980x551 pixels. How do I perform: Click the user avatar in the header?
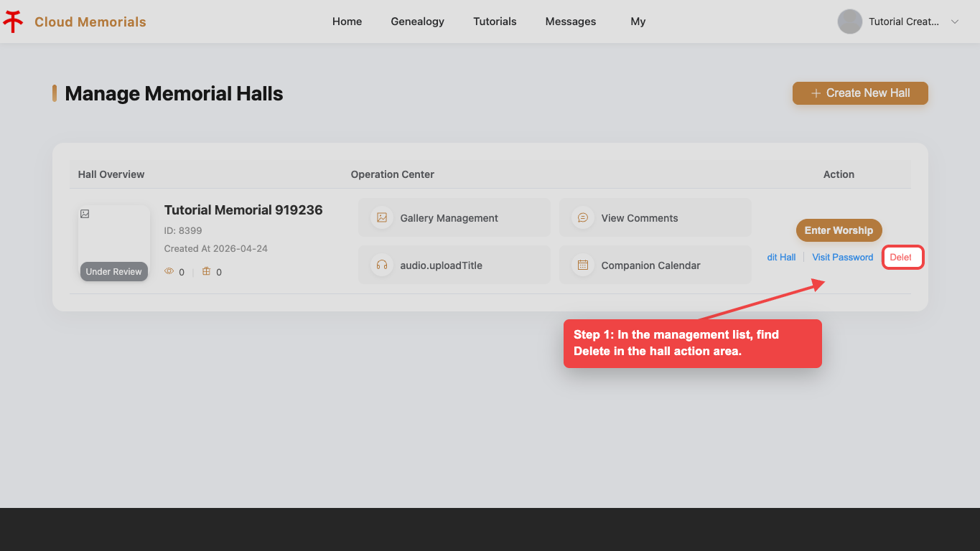click(850, 22)
